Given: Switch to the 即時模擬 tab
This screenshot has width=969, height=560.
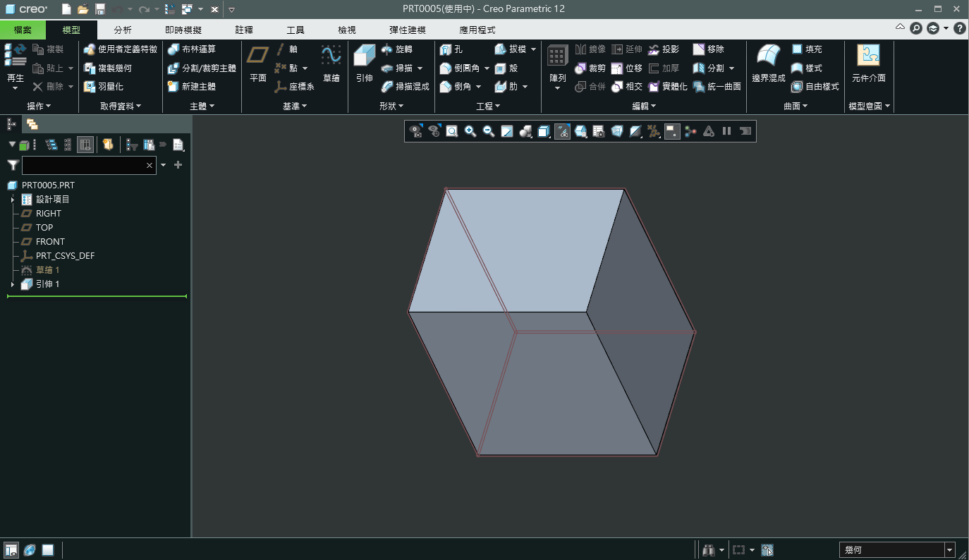Looking at the screenshot, I should 183,30.
